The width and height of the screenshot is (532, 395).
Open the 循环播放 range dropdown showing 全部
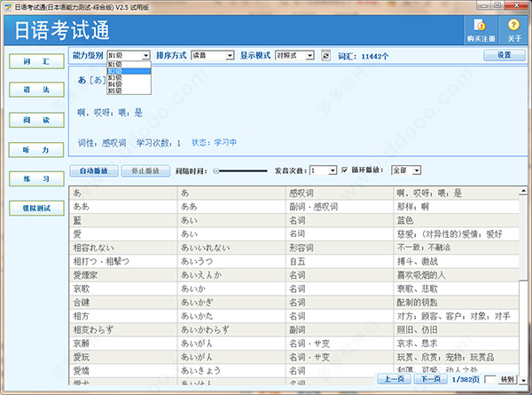(x=417, y=170)
